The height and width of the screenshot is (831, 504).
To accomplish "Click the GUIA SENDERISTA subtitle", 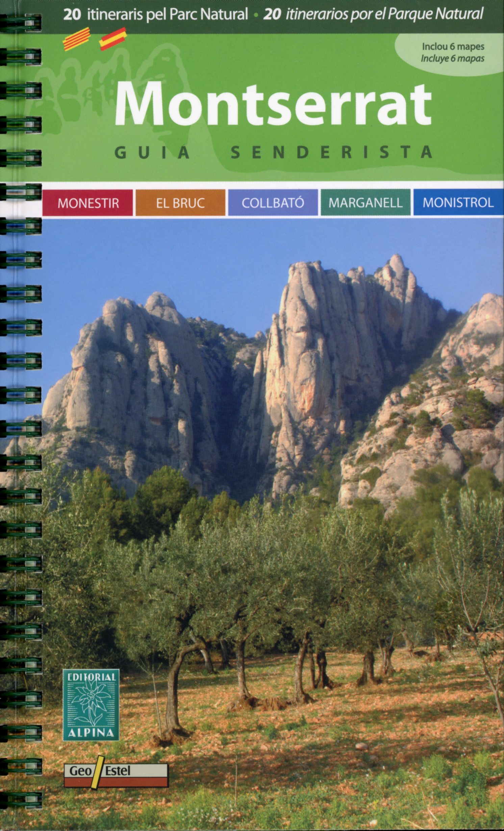I will (273, 152).
